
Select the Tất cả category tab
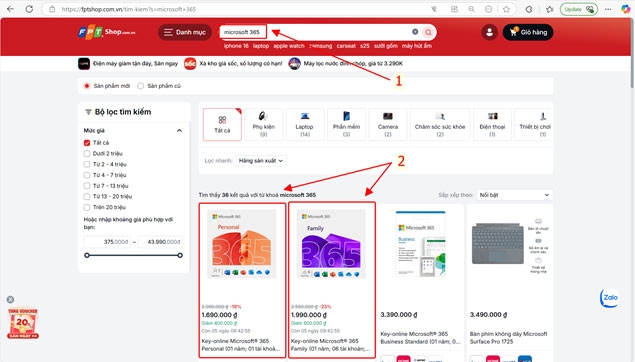click(x=222, y=125)
